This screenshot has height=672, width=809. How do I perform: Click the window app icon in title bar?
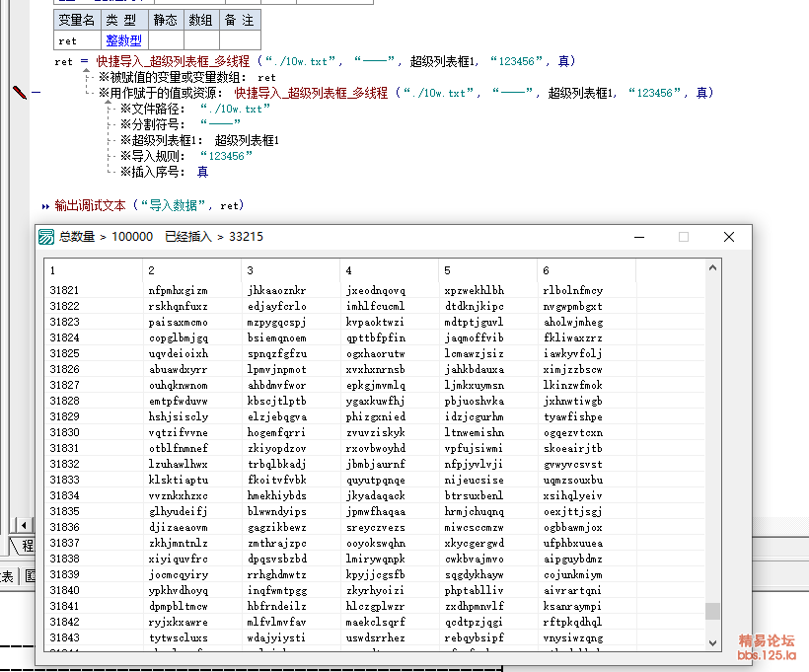46,237
